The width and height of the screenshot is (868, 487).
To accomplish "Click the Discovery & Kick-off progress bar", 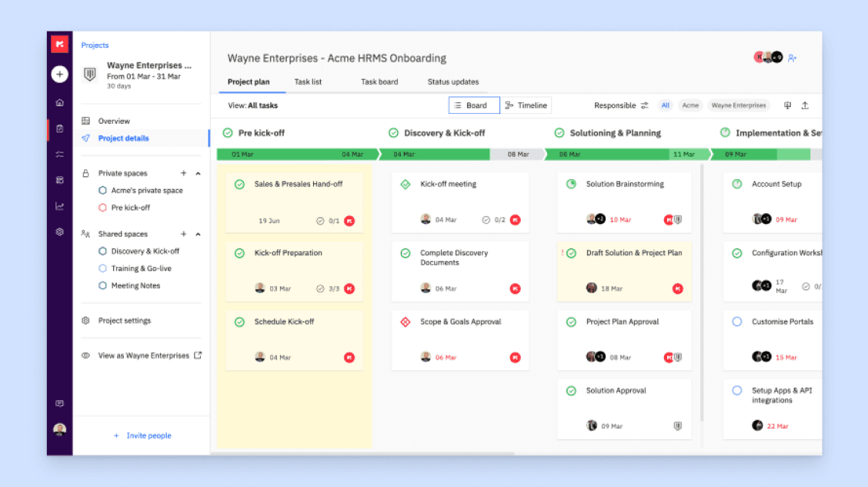I will (x=462, y=155).
